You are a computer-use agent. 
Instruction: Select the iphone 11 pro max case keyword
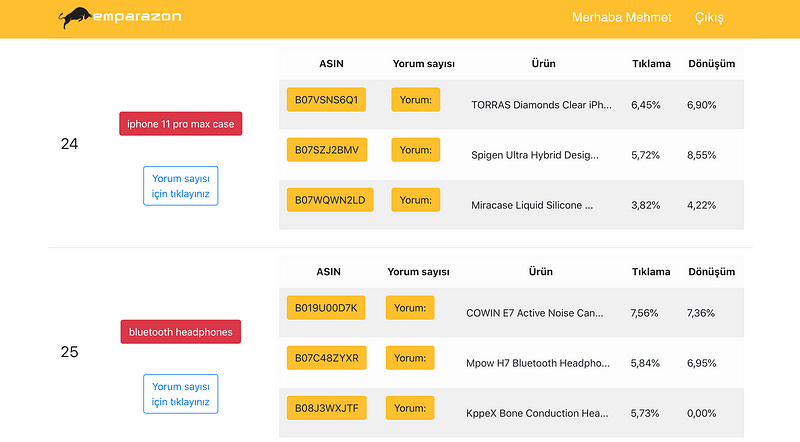coord(181,124)
